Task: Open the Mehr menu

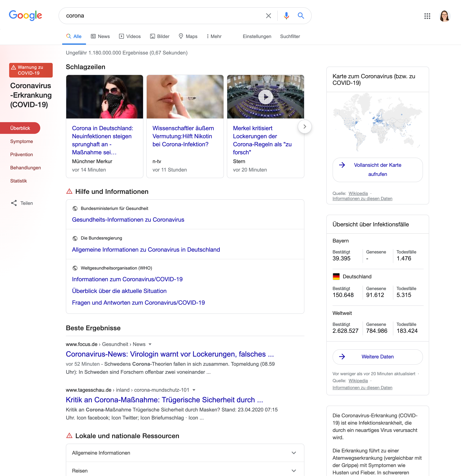Action: point(214,36)
